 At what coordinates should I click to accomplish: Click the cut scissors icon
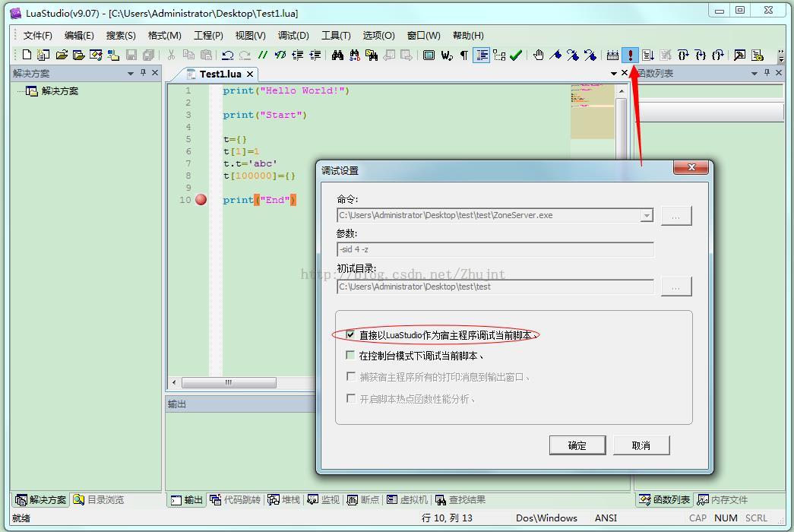tap(171, 55)
